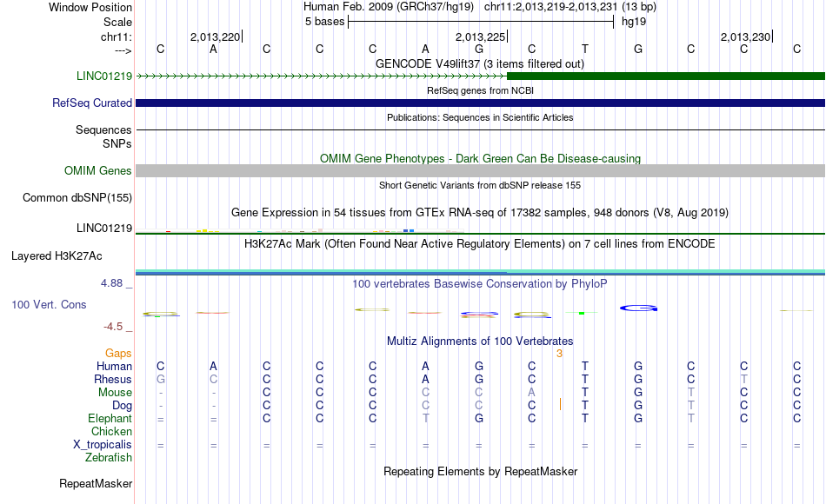Open the RefSeq Curated track label

pos(91,103)
